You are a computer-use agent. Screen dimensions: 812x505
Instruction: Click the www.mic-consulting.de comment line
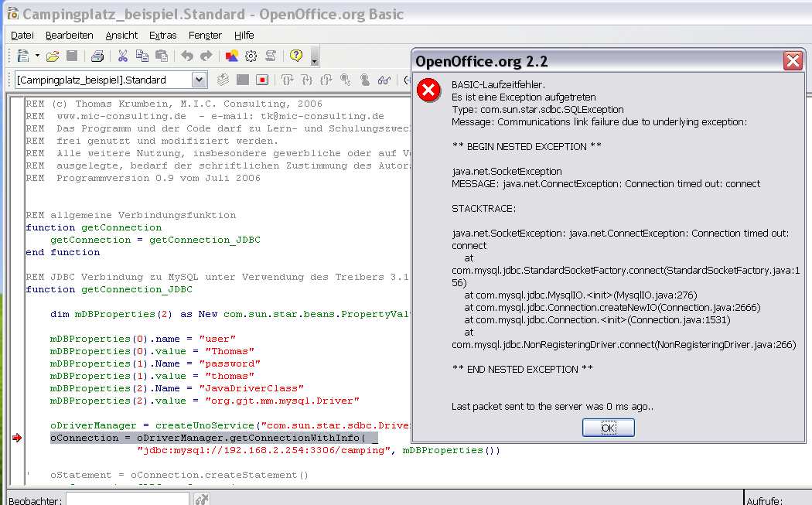205,116
